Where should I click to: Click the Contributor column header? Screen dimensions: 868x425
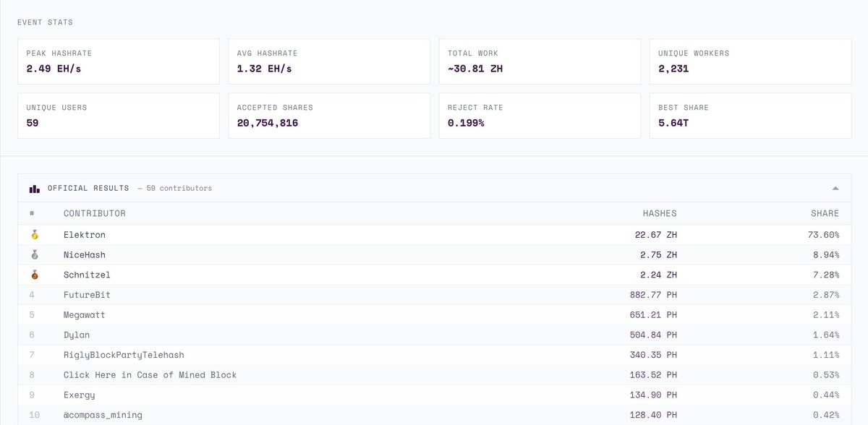coord(95,213)
